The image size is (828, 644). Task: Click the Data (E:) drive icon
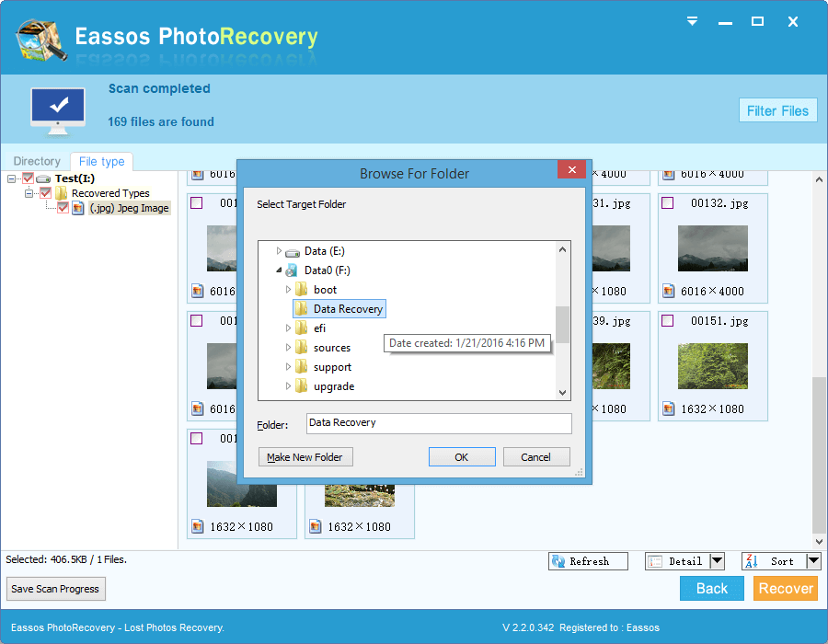[x=293, y=252]
